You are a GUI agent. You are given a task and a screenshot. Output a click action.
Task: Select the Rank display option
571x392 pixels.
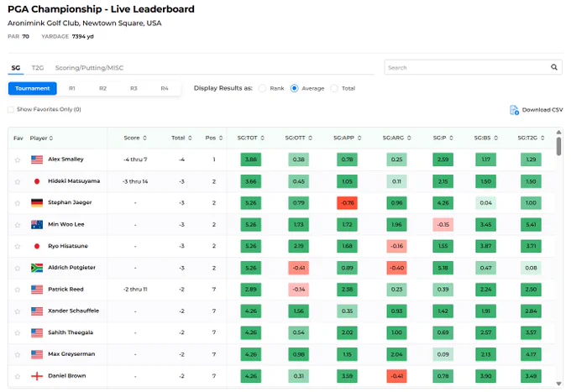[262, 88]
